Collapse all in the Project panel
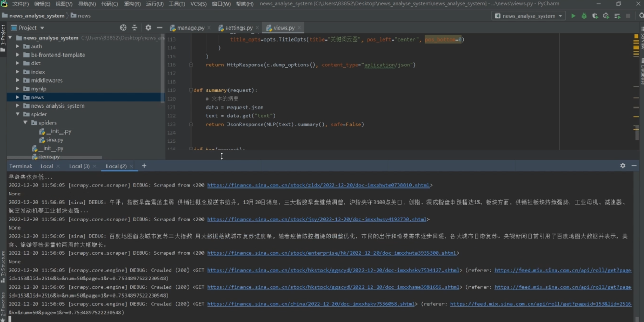The image size is (644, 322). pyautogui.click(x=135, y=28)
